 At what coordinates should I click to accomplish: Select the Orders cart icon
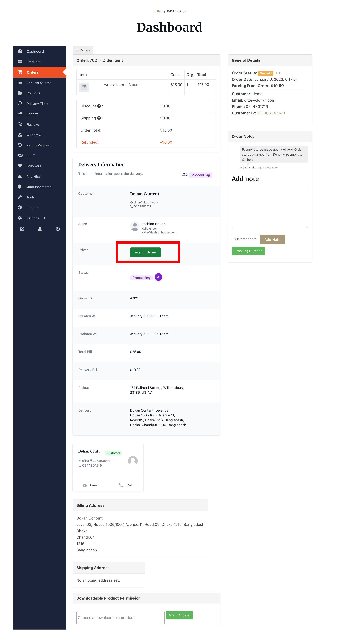pyautogui.click(x=20, y=72)
